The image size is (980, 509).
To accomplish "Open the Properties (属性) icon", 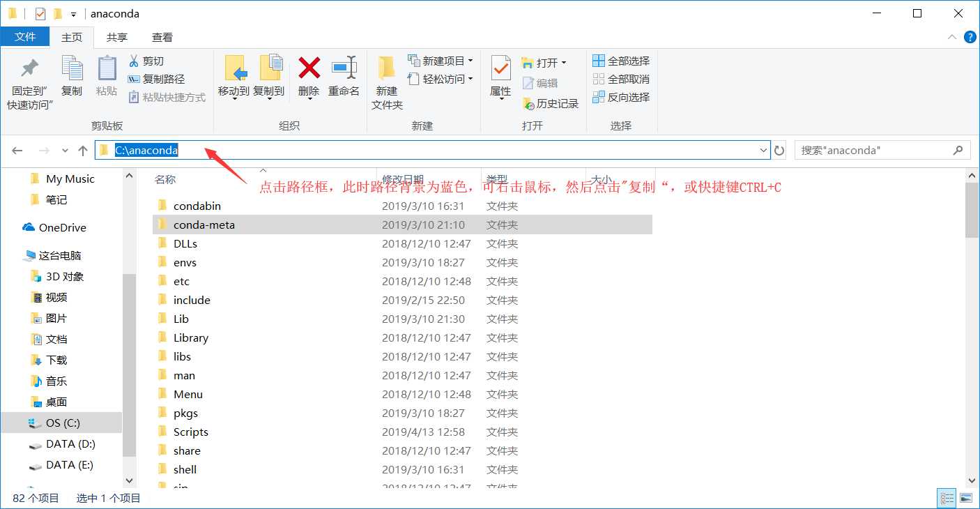I will point(500,68).
